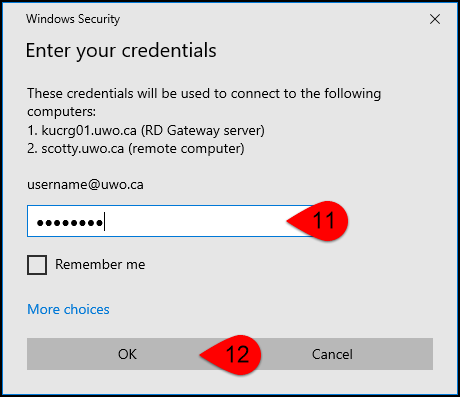Screen dimensions: 460x397
Task: Open the More choices link
Action: pyautogui.click(x=68, y=309)
